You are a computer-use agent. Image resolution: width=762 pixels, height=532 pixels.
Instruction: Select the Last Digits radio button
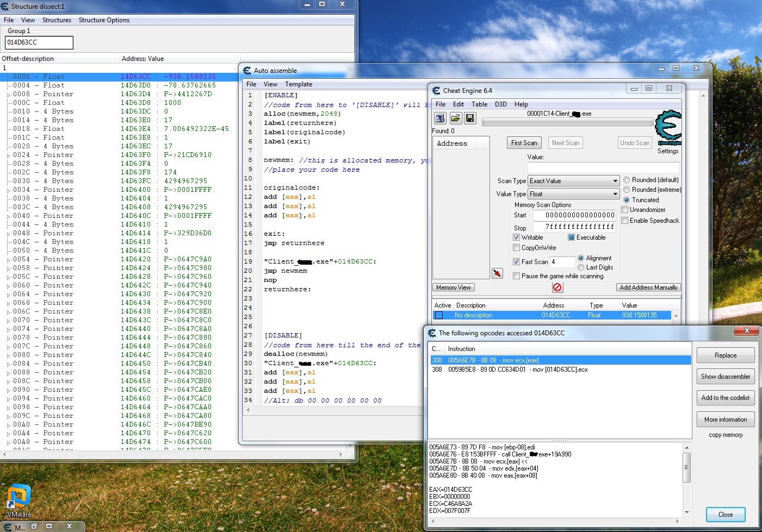(x=581, y=267)
